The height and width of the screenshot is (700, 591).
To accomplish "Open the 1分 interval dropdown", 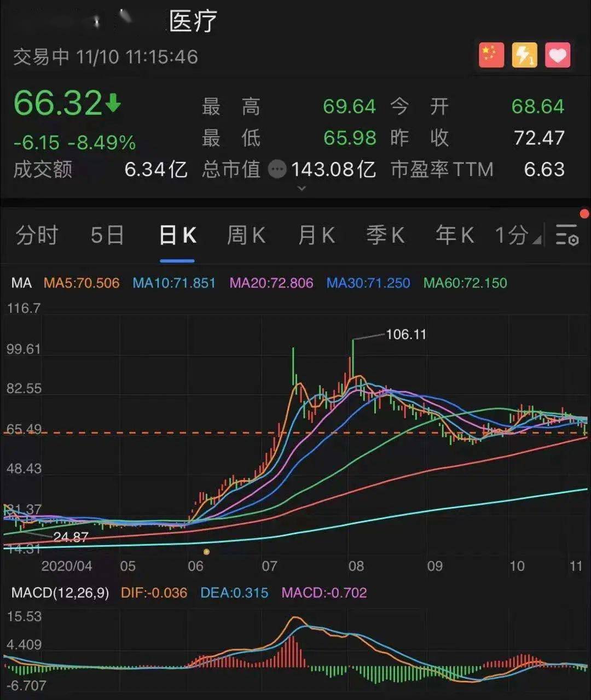I will coord(518,235).
